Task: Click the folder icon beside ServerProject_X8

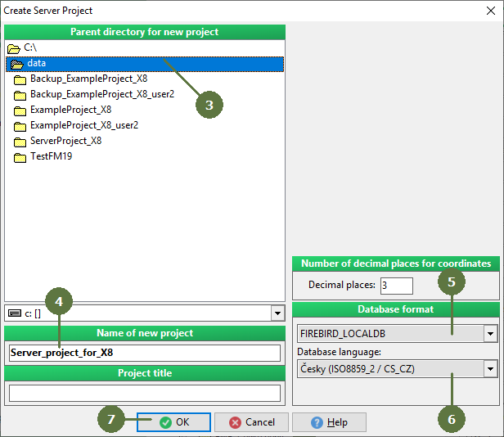Action: coord(20,142)
